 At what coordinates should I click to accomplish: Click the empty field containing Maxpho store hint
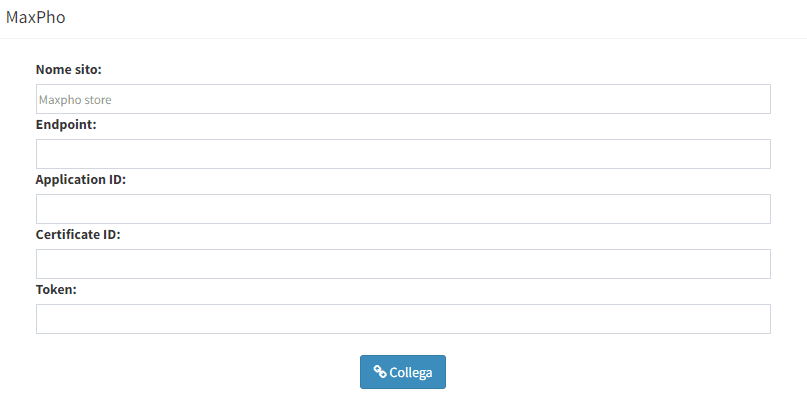pos(403,99)
